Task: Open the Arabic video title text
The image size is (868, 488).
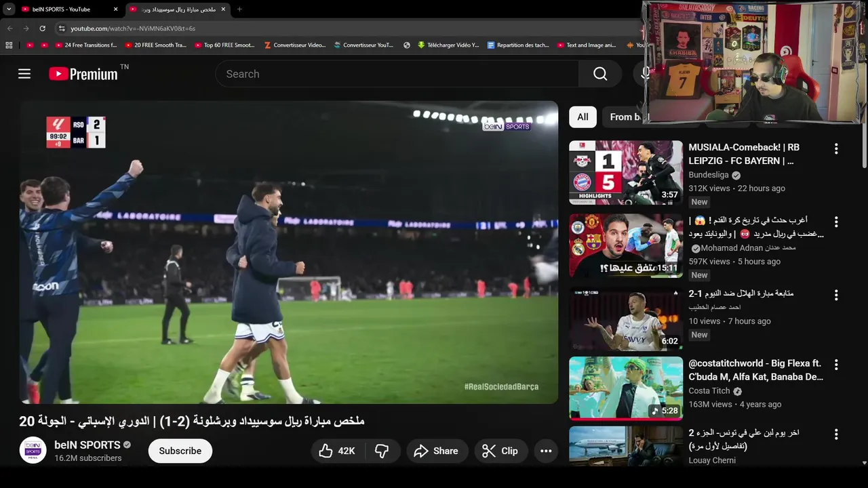Action: [192, 421]
